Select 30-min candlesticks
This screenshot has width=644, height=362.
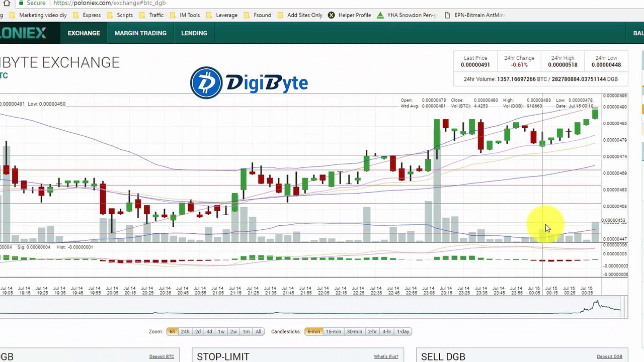pos(354,332)
